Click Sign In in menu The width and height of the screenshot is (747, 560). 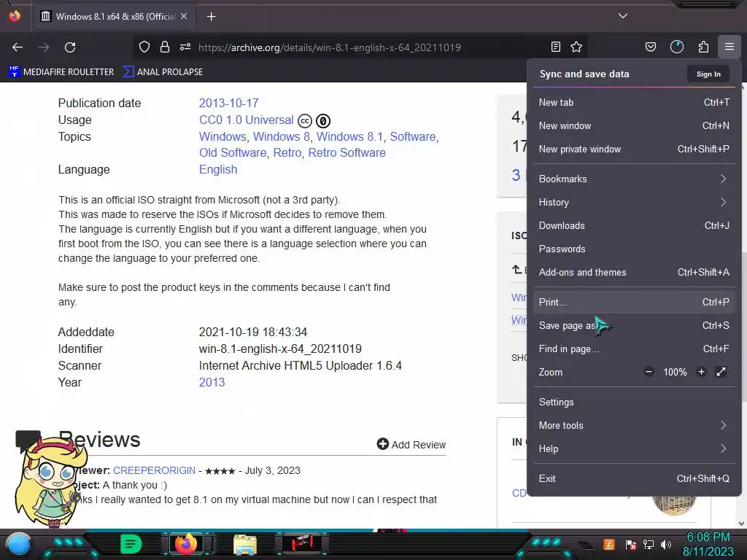point(708,74)
